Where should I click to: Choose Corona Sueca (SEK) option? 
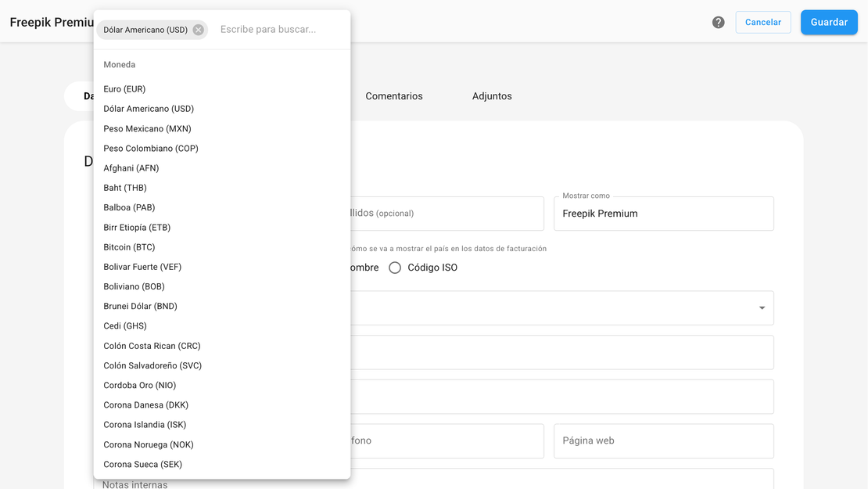(142, 465)
